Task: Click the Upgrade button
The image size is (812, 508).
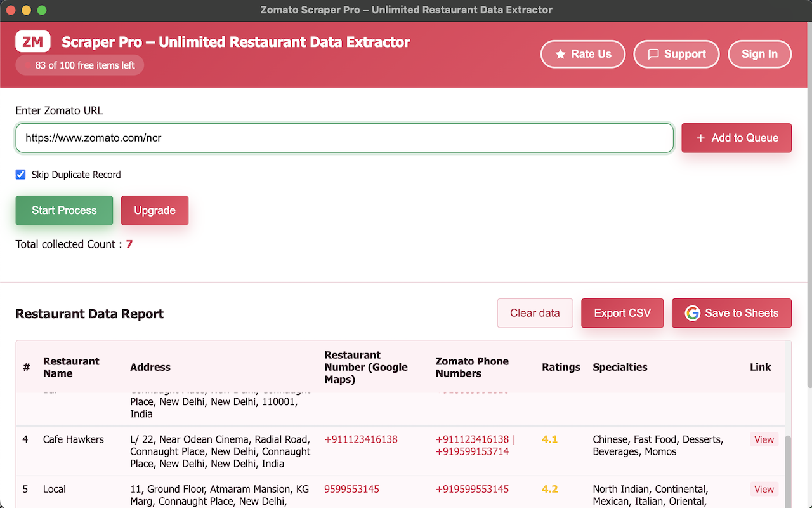Action: tap(155, 210)
